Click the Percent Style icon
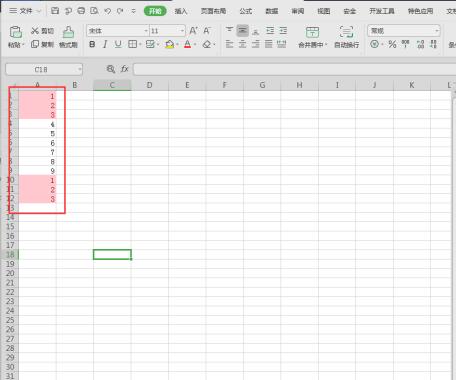 click(392, 44)
